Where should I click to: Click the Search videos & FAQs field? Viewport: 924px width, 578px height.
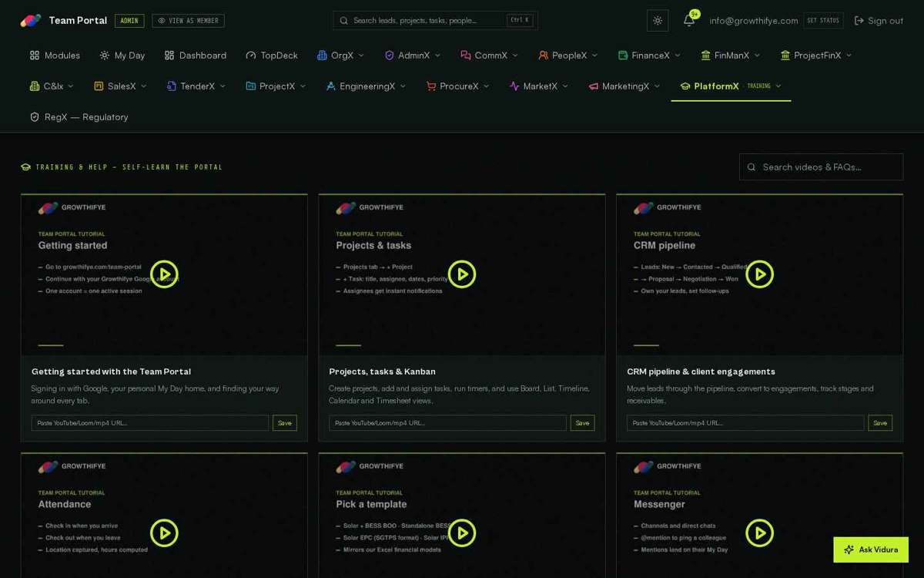click(821, 166)
